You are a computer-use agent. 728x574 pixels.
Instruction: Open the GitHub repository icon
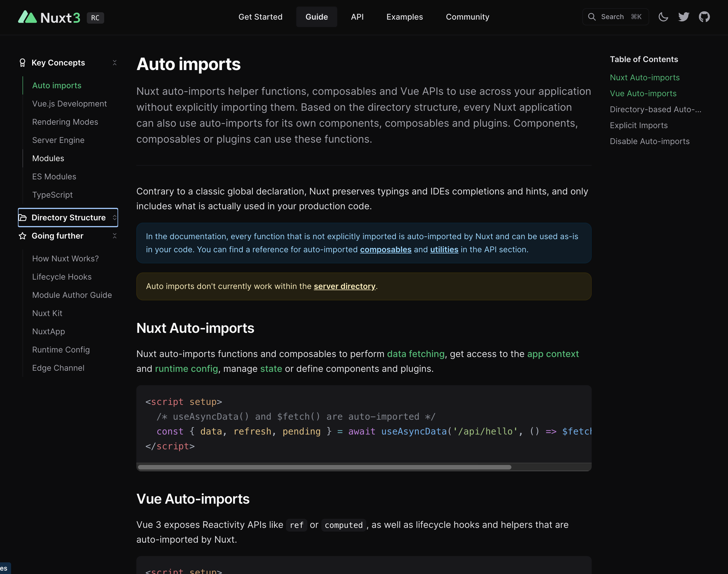click(704, 17)
